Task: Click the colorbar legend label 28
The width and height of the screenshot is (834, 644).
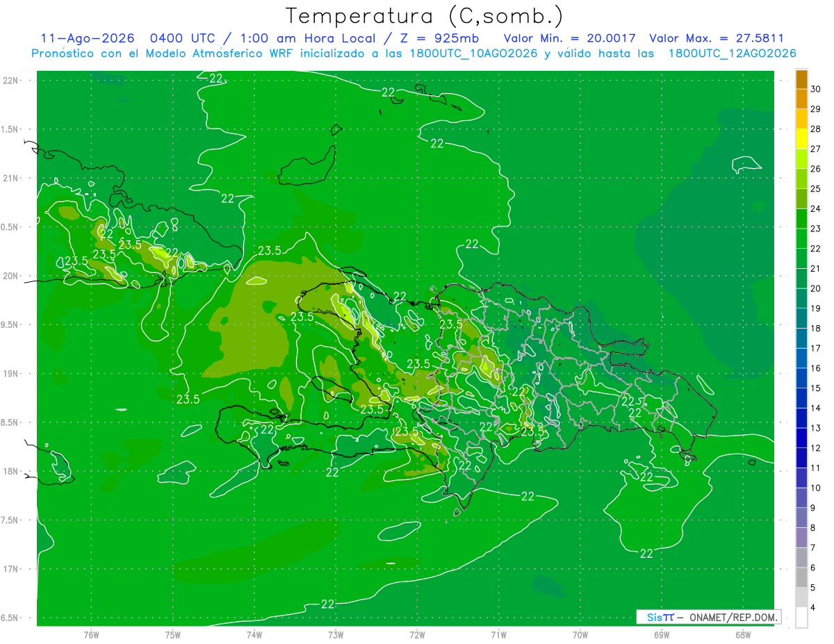Action: click(815, 129)
